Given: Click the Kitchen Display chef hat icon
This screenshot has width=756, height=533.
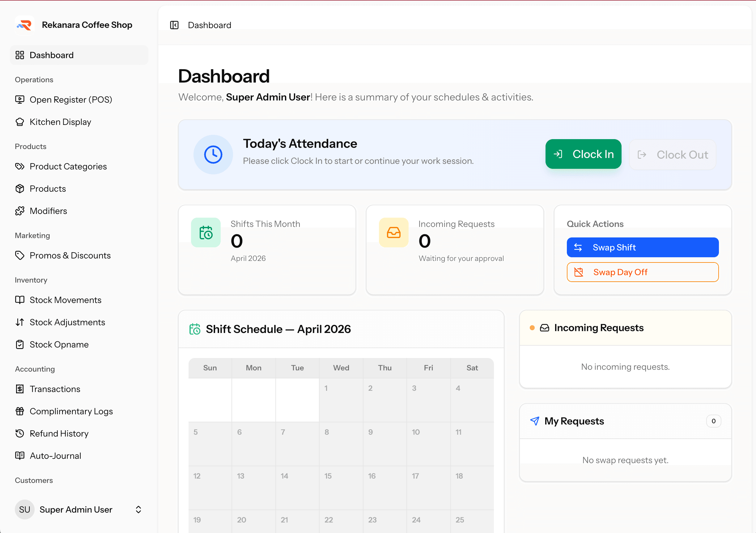Looking at the screenshot, I should (20, 122).
